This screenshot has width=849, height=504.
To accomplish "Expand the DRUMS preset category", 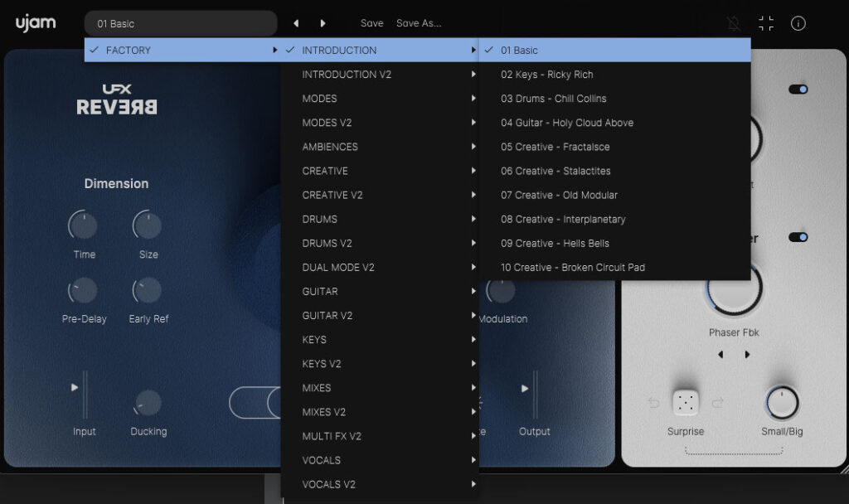I will point(380,219).
